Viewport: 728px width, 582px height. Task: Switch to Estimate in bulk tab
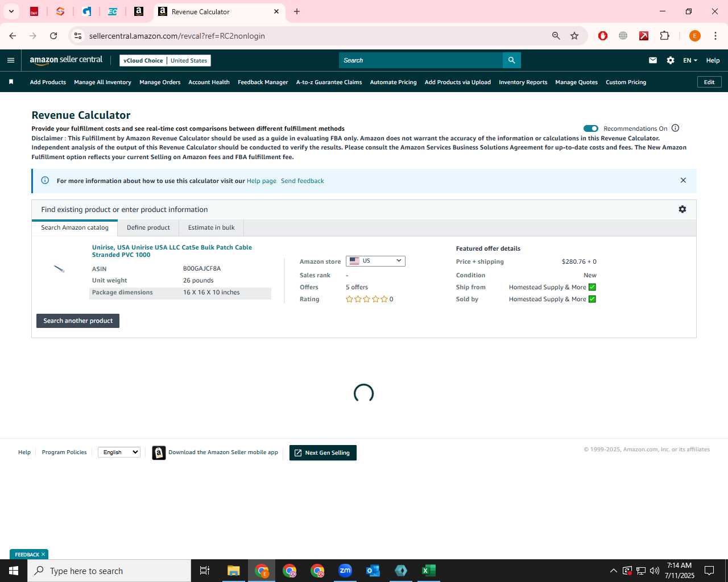(212, 227)
